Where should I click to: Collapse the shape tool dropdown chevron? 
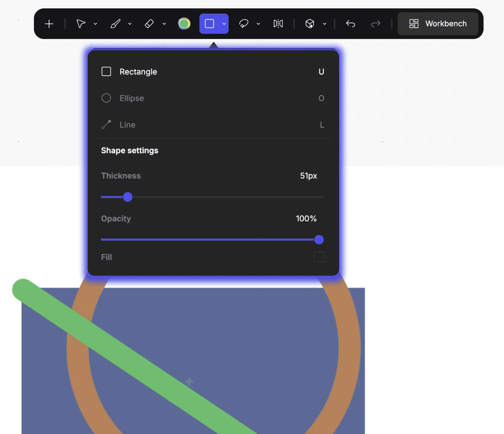pyautogui.click(x=224, y=24)
